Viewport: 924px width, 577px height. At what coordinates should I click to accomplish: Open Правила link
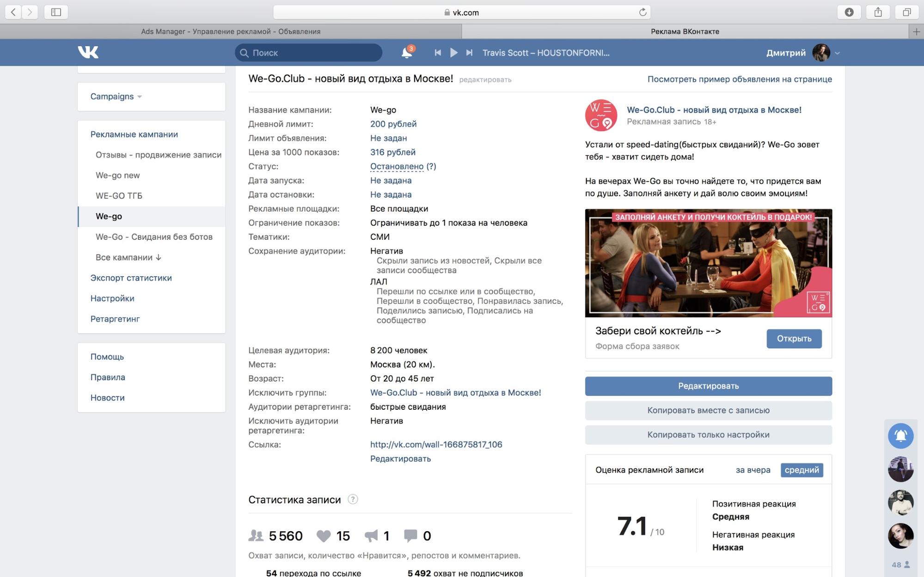click(108, 377)
